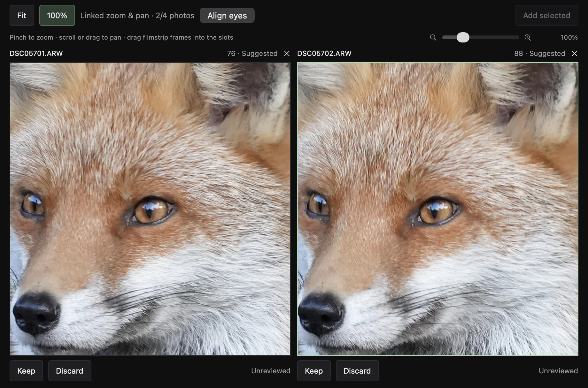The width and height of the screenshot is (588, 388).
Task: Click the 'Linked zoom & pan · 2/4 photos' text
Action: point(137,15)
